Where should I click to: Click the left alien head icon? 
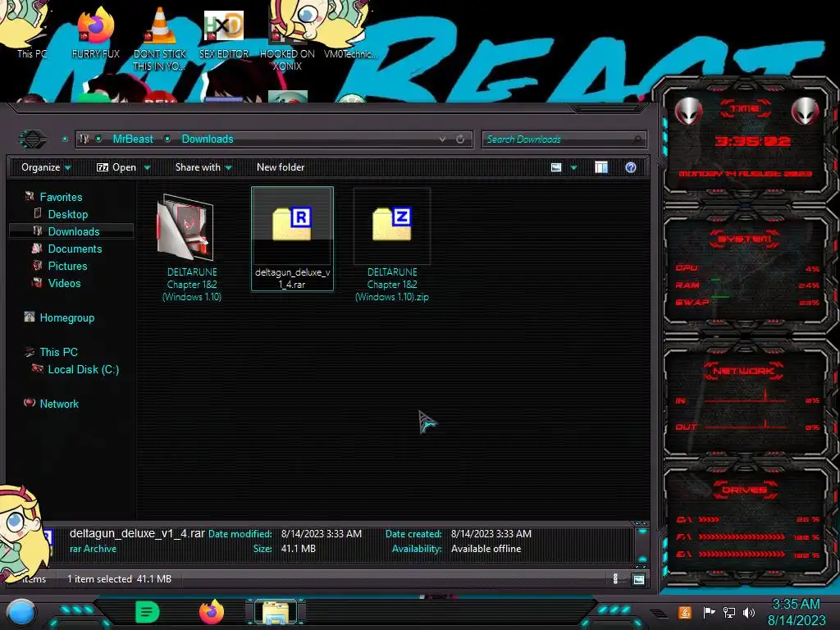(x=688, y=112)
